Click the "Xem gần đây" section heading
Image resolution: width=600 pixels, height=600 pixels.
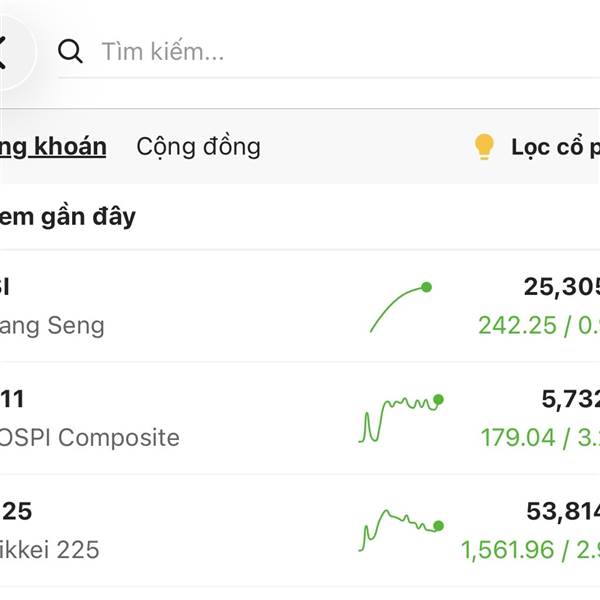coord(68,217)
